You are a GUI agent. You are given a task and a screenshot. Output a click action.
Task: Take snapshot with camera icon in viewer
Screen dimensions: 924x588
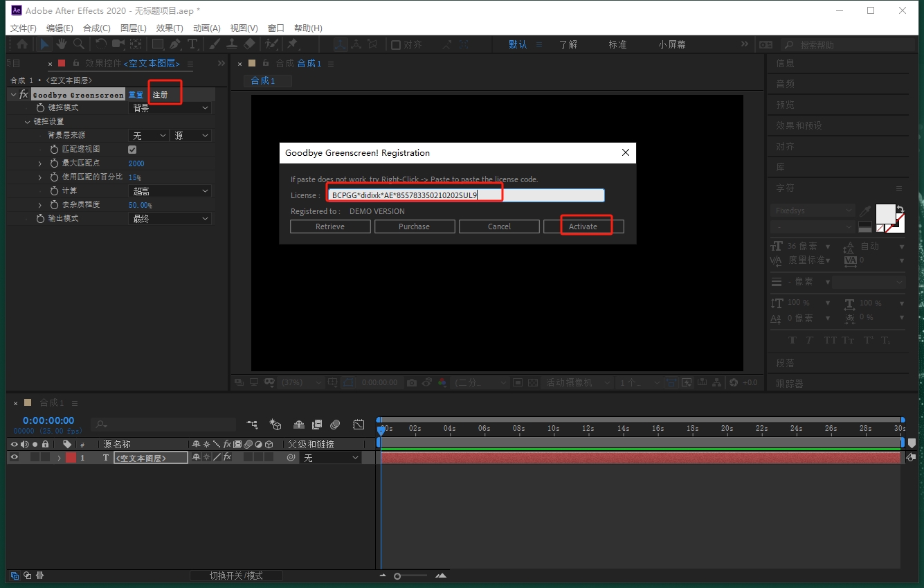(412, 382)
